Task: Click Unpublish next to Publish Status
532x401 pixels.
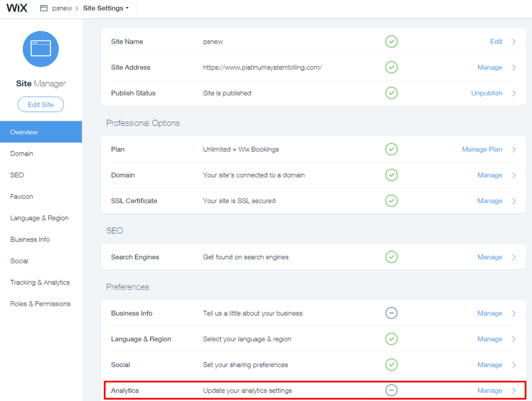Action: click(x=486, y=93)
